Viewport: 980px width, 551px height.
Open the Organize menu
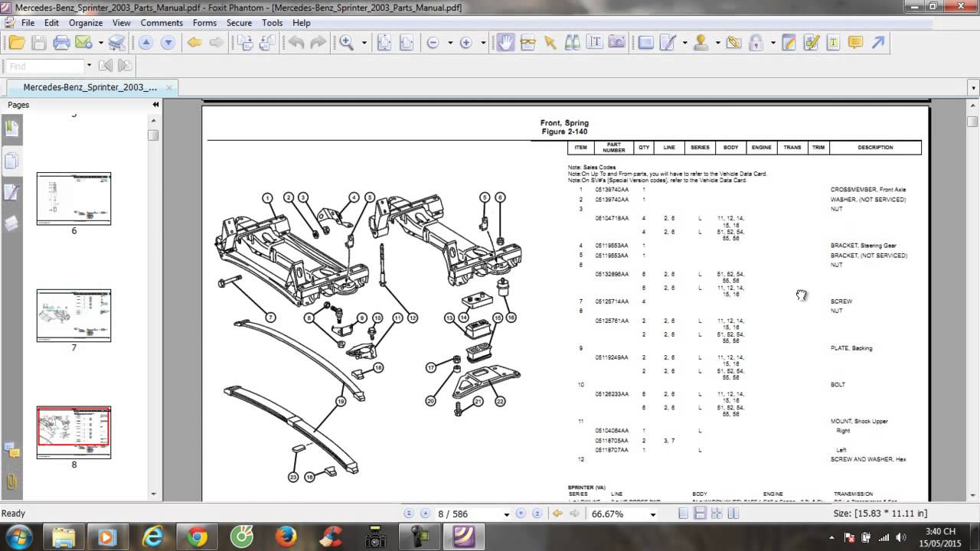(x=86, y=23)
